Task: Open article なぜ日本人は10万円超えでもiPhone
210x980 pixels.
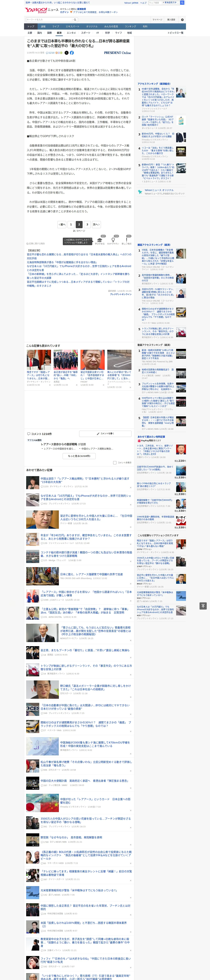Action: 86,498
